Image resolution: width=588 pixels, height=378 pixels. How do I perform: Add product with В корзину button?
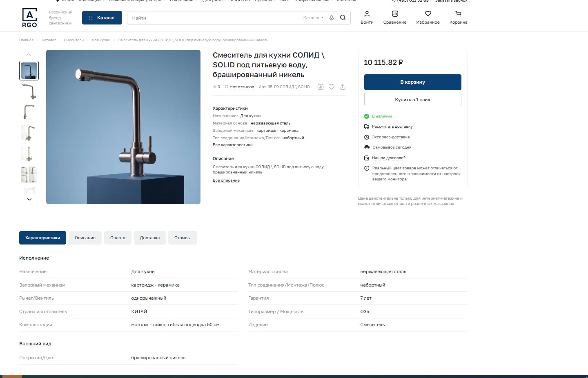(x=413, y=82)
